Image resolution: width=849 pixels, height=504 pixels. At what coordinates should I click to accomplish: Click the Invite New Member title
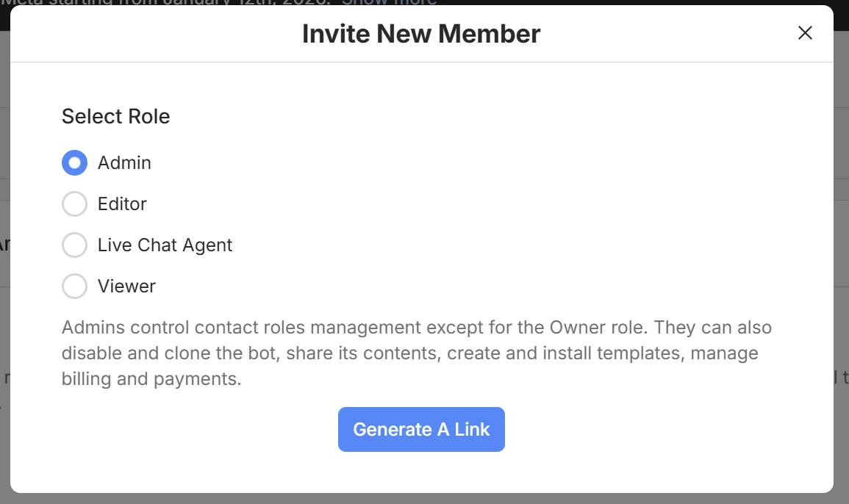(421, 34)
